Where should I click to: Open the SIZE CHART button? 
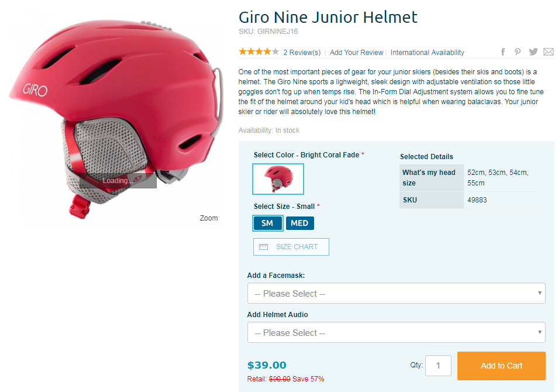pos(291,247)
